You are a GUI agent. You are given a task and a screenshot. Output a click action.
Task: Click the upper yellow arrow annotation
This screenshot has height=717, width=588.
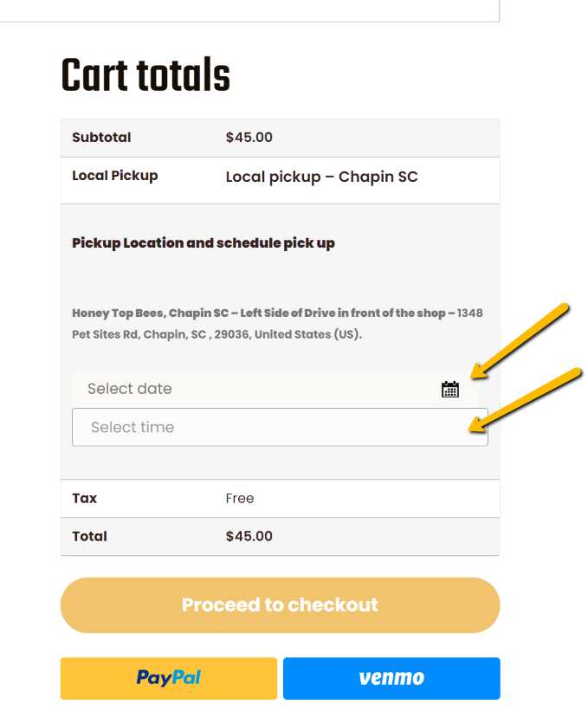520,340
